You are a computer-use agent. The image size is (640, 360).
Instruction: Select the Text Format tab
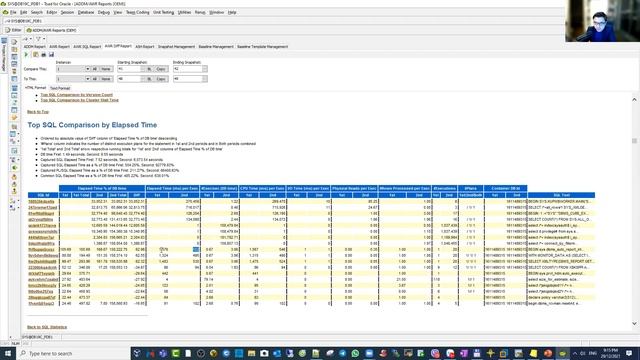tap(60, 88)
